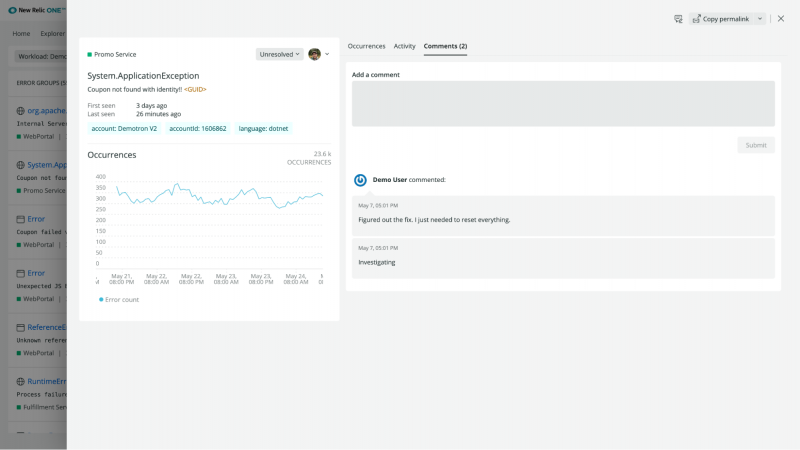
Task: Open the org.apache error group link
Action: [x=46, y=111]
